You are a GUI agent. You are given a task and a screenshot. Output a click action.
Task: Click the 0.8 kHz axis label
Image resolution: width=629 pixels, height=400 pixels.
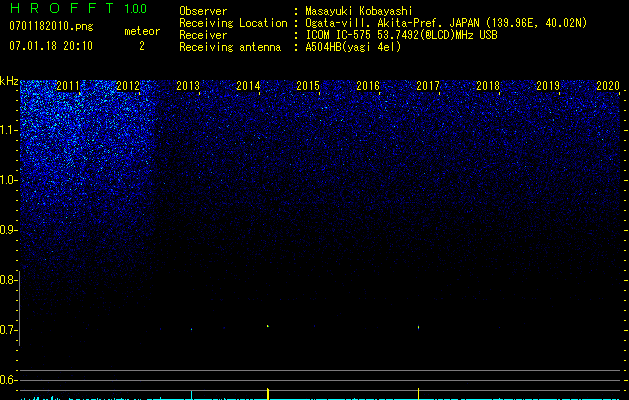pyautogui.click(x=7, y=280)
